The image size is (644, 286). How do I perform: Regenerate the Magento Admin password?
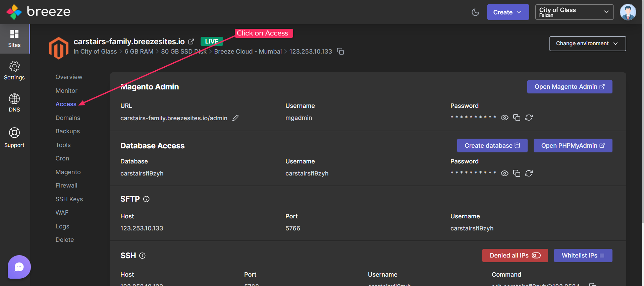point(529,118)
